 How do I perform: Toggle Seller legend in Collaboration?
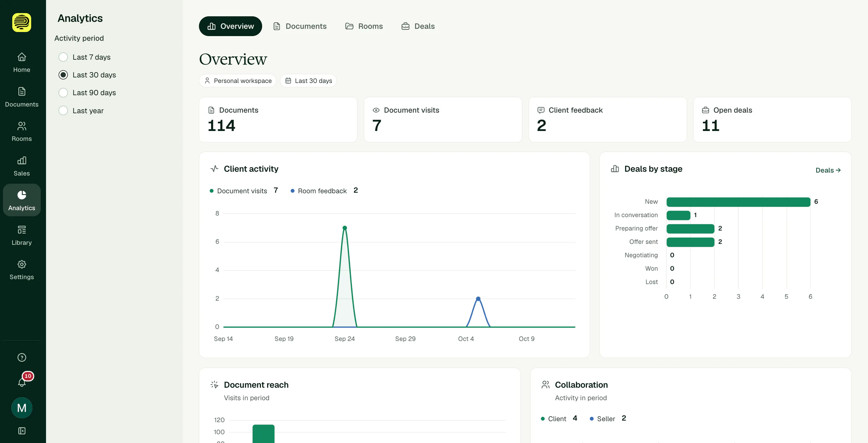pos(608,419)
